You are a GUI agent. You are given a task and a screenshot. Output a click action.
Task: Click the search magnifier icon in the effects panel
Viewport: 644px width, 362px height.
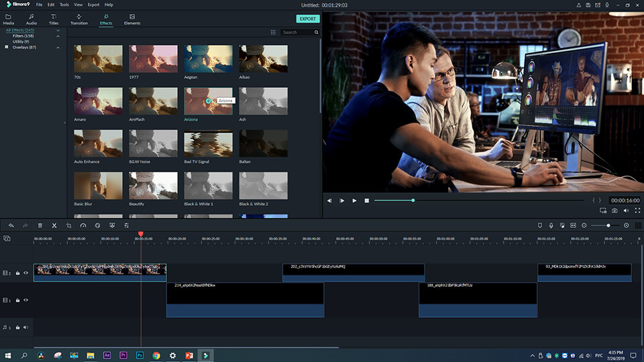(316, 32)
